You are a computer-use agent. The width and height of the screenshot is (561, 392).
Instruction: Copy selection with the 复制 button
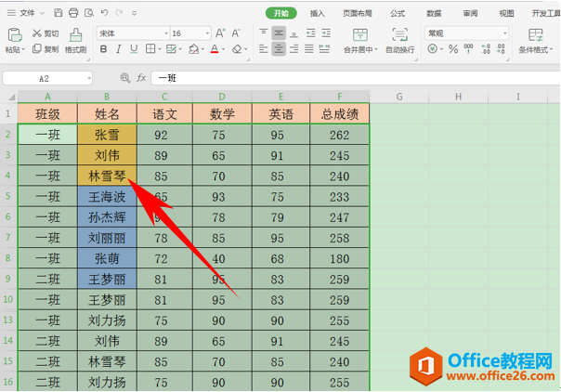(x=46, y=49)
